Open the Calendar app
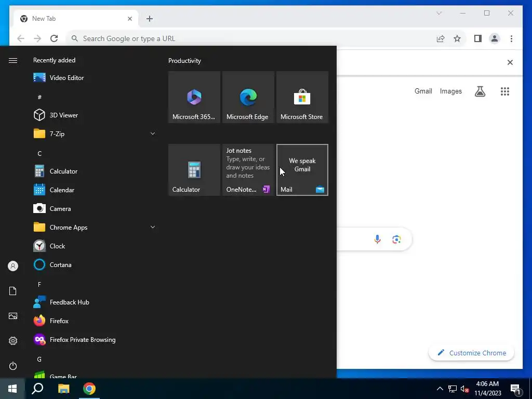The image size is (532, 399). 95,190
